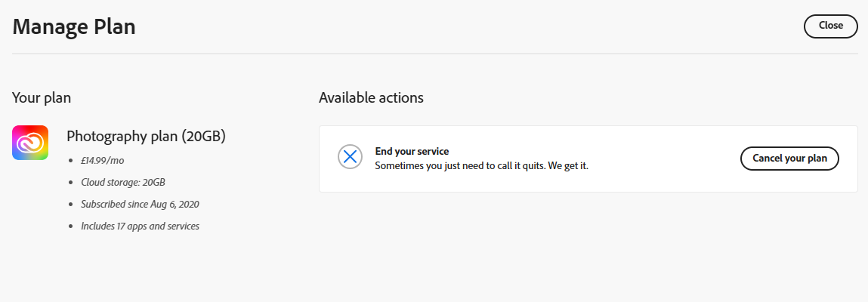This screenshot has width=868, height=302.
Task: Click the Cloud storage: 20GB detail
Action: click(123, 182)
